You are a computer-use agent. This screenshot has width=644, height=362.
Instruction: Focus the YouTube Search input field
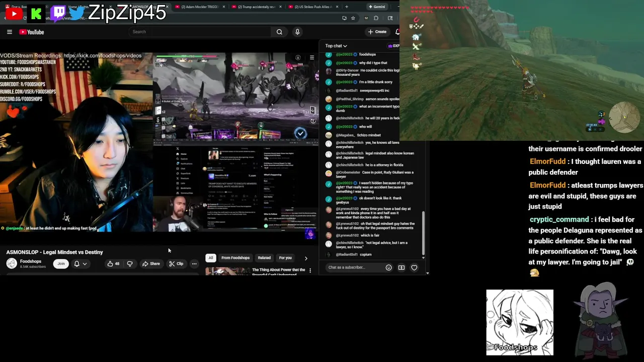(x=200, y=32)
